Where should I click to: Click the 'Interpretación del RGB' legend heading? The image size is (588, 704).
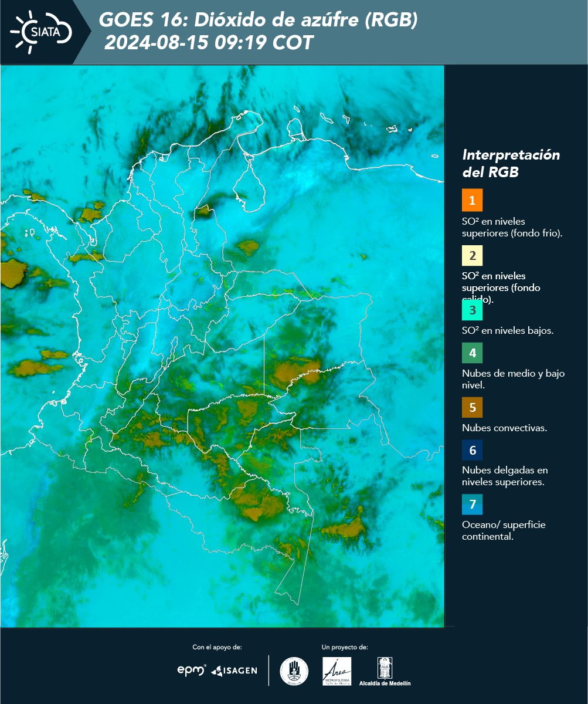[511, 163]
